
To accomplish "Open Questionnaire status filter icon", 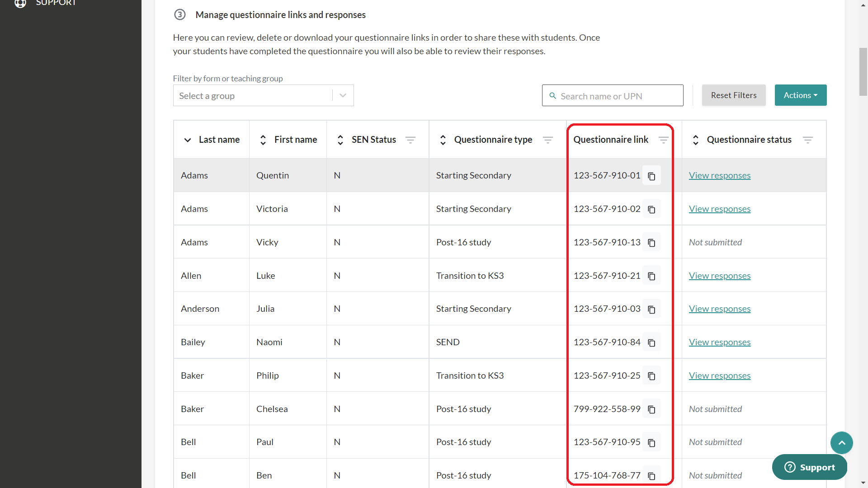I will point(807,140).
